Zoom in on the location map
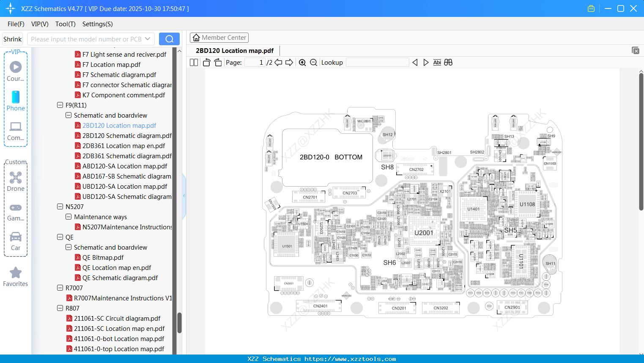644x363 pixels. tap(302, 62)
